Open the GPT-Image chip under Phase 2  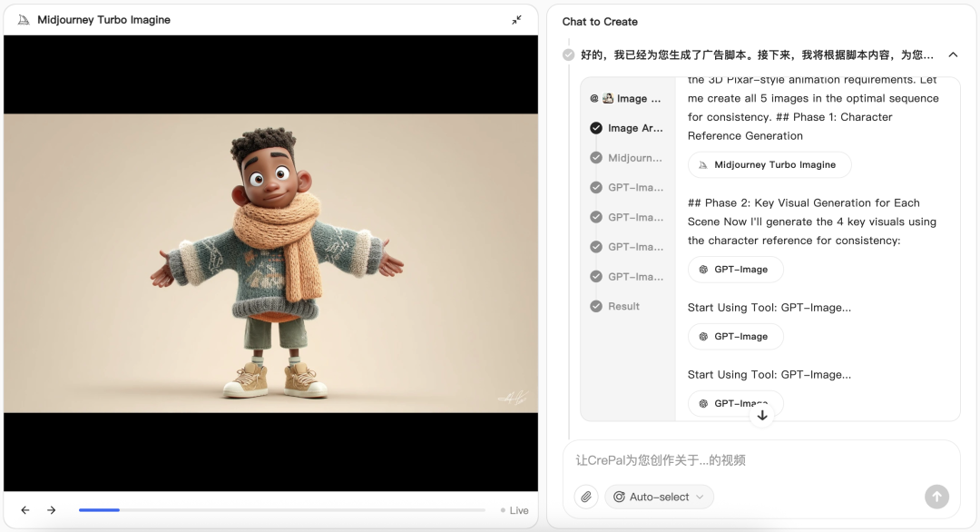(x=736, y=270)
